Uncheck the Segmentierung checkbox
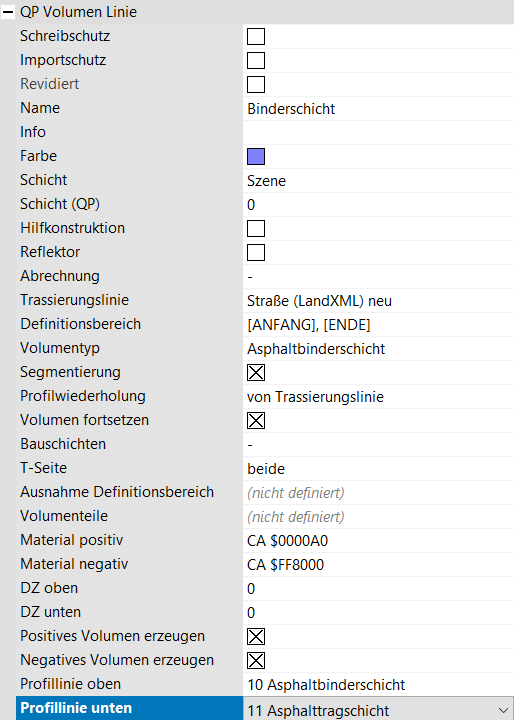This screenshot has width=514, height=720. coord(256,372)
